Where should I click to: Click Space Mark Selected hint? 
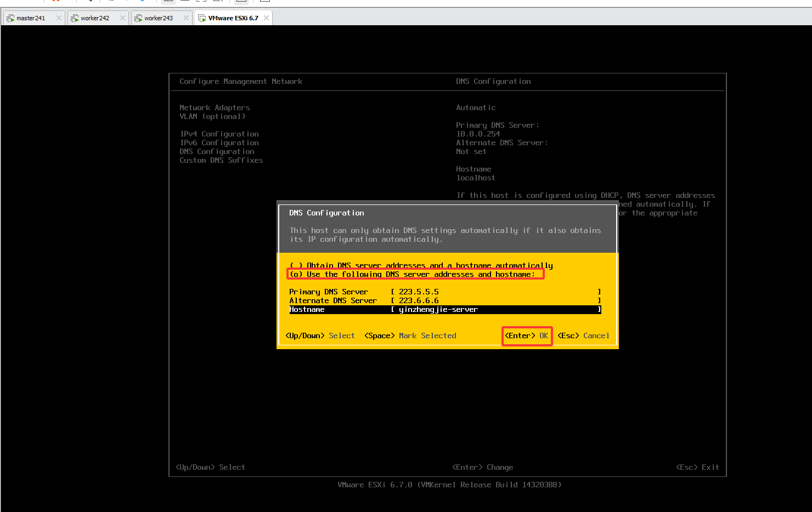[x=410, y=335]
